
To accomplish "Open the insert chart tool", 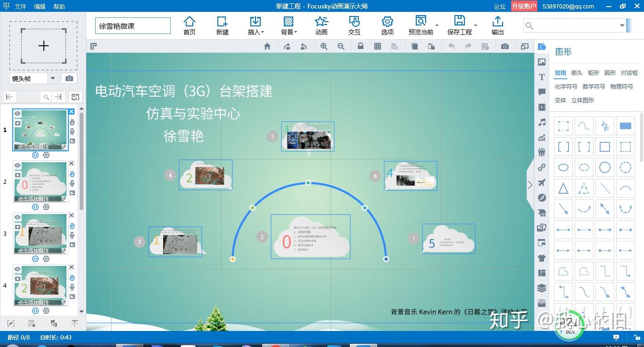I will pyautogui.click(x=542, y=137).
